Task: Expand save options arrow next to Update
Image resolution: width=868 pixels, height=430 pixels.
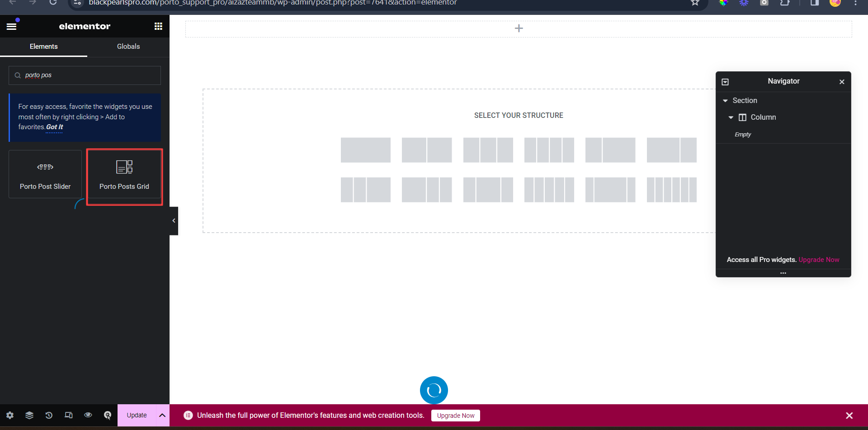Action: click(x=162, y=415)
